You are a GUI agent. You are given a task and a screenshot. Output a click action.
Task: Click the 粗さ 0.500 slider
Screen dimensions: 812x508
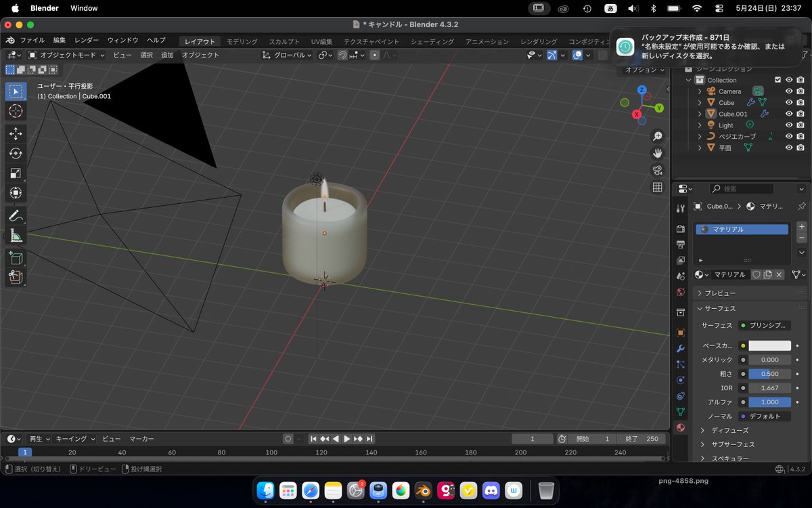769,374
